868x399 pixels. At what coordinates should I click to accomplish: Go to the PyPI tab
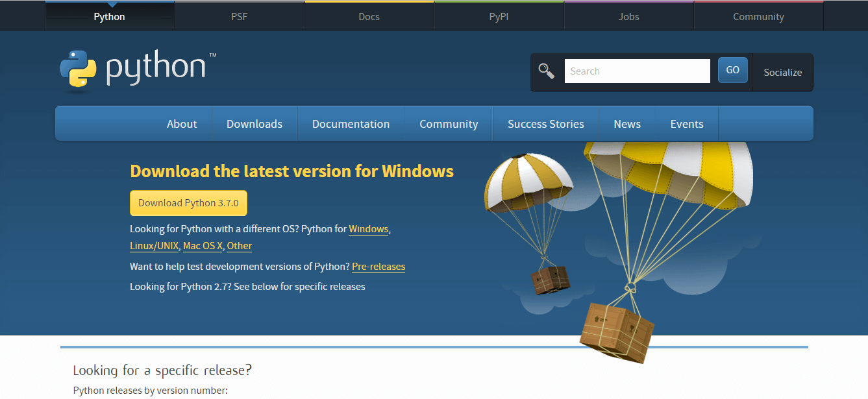point(499,16)
